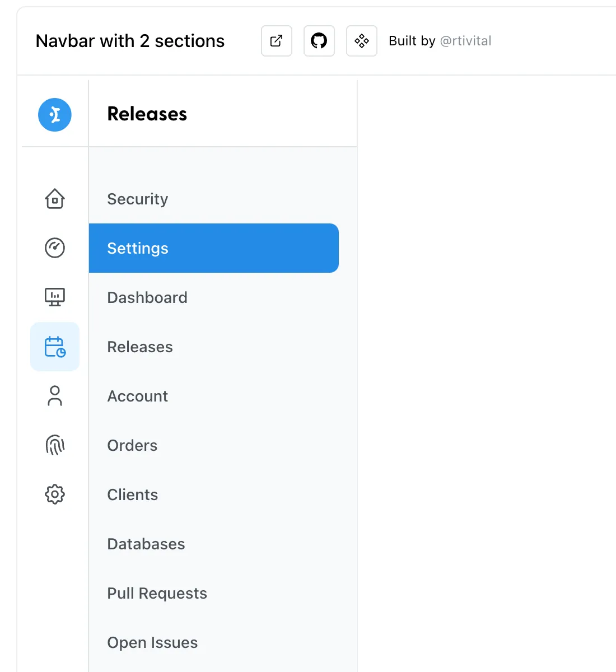Navigate to Orders
Screen dimensions: 616x672
[132, 446]
